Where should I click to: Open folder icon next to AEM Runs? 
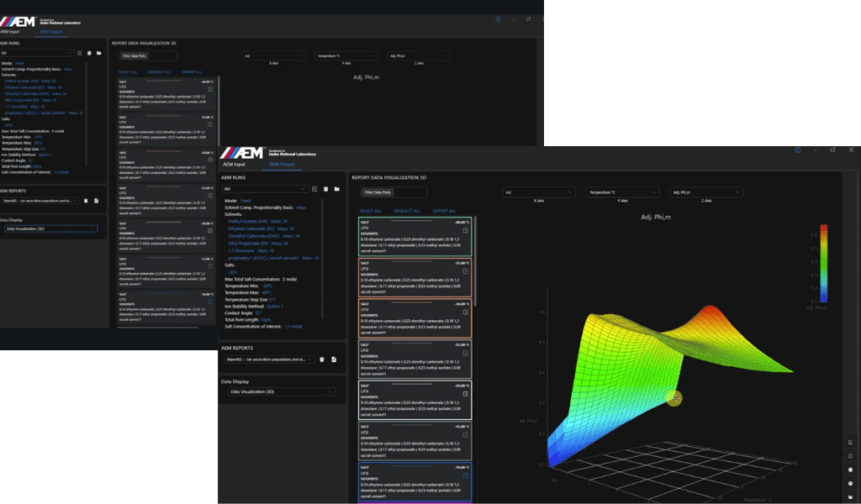click(336, 189)
